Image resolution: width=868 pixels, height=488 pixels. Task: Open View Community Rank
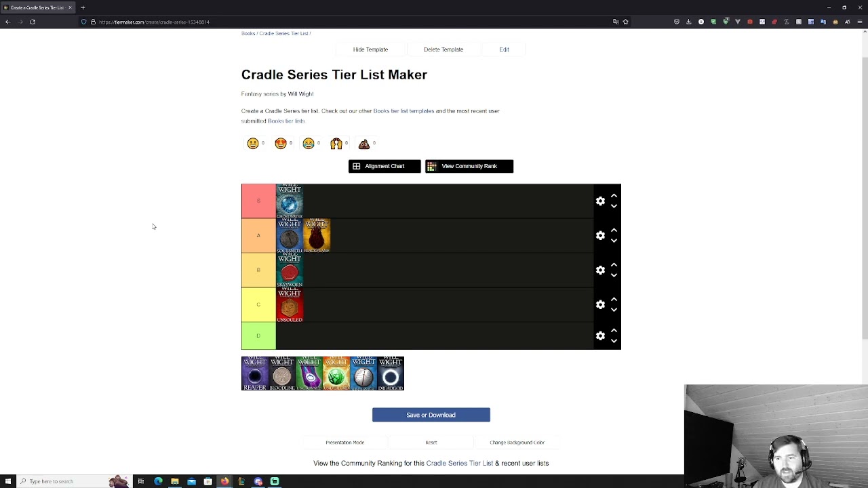pos(469,166)
